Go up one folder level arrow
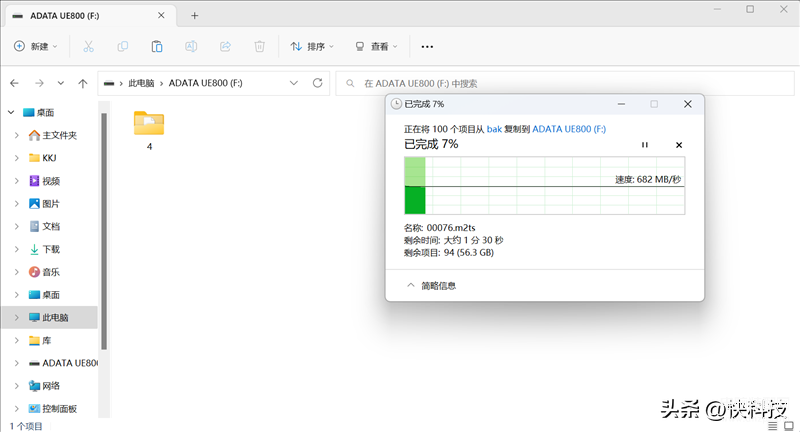This screenshot has width=800, height=432. click(x=83, y=83)
